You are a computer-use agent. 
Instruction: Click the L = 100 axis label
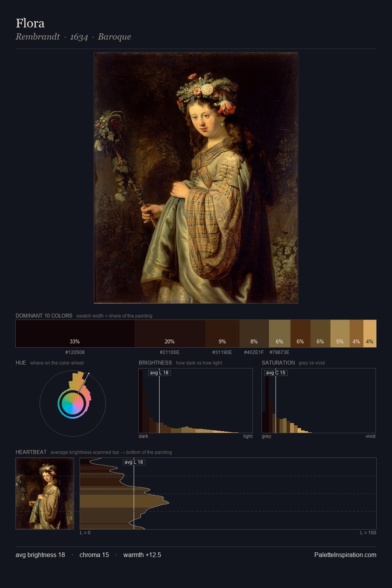point(368,533)
